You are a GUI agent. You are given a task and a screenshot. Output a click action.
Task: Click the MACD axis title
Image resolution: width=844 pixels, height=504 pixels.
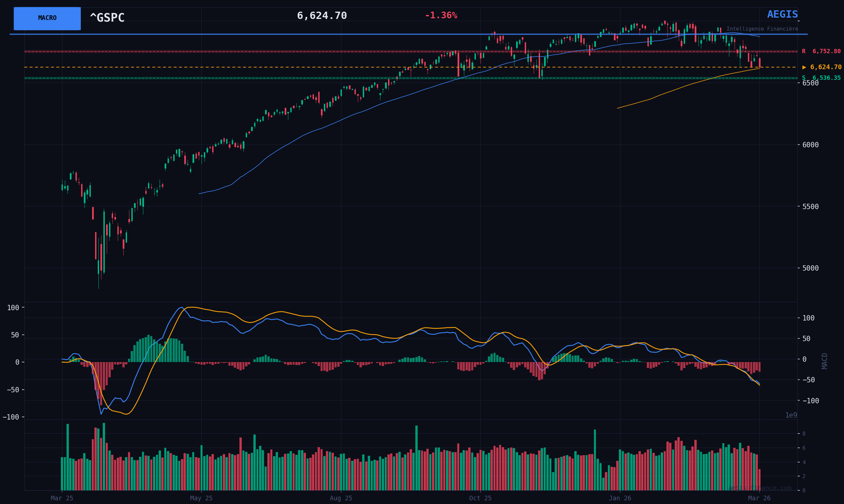(825, 361)
